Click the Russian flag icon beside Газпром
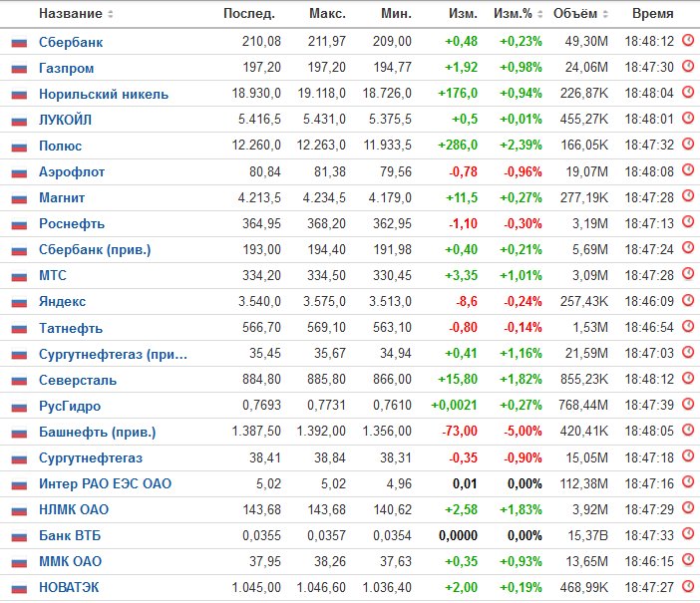 19,69
